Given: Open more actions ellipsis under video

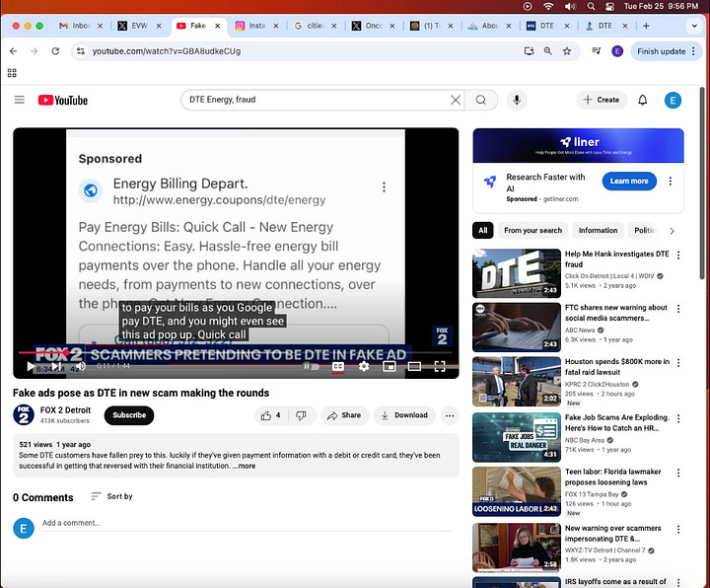Looking at the screenshot, I should [x=450, y=415].
